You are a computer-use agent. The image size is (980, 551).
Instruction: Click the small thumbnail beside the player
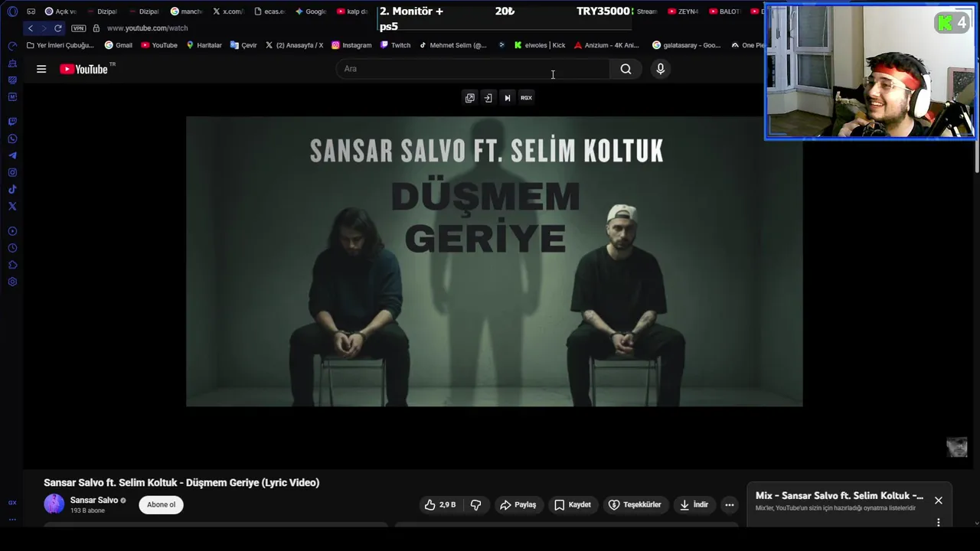tap(957, 448)
